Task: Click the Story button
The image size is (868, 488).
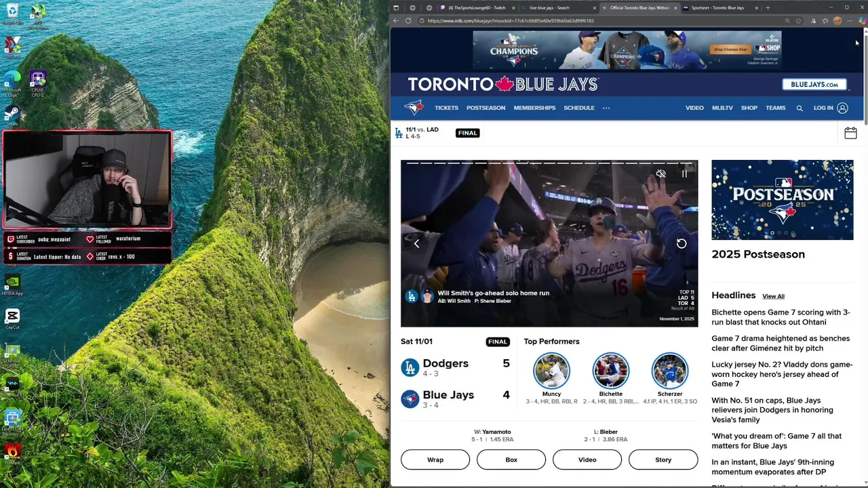Action: (x=663, y=460)
